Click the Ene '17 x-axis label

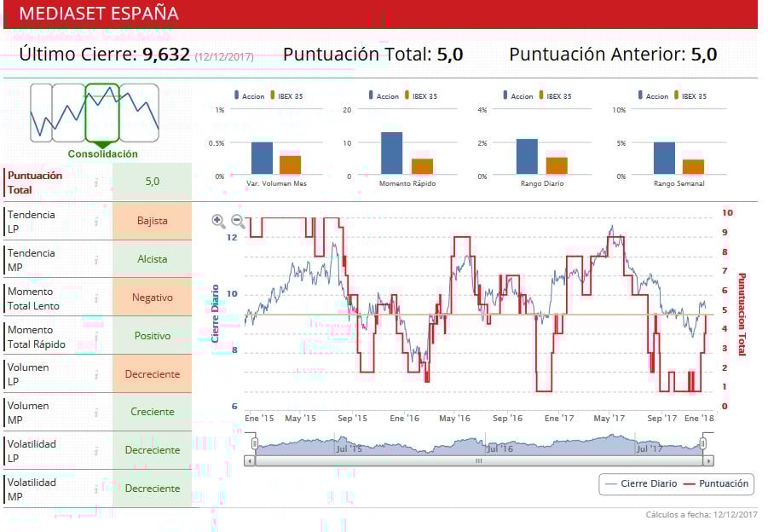[x=559, y=418]
